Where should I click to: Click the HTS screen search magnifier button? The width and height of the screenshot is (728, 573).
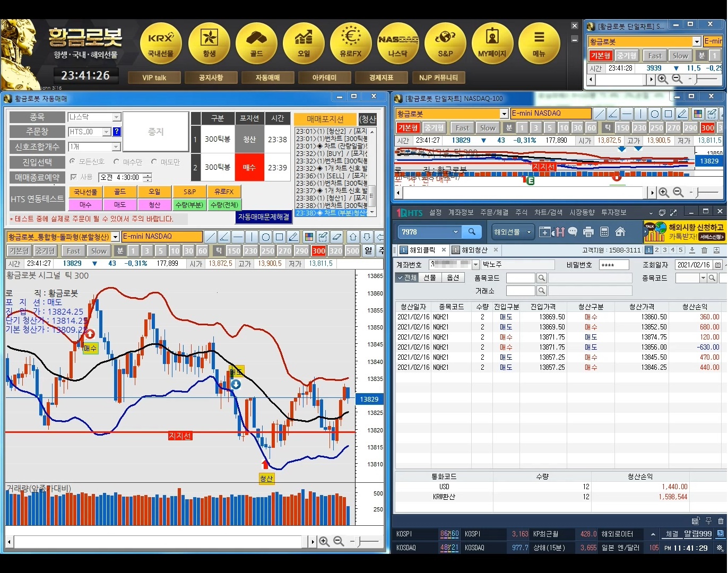[472, 232]
